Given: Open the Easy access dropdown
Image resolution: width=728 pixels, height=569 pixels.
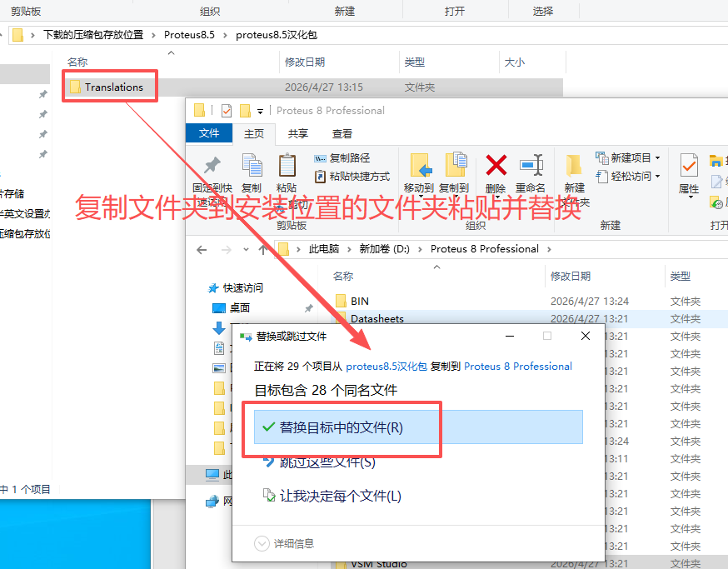Looking at the screenshot, I should click(628, 177).
